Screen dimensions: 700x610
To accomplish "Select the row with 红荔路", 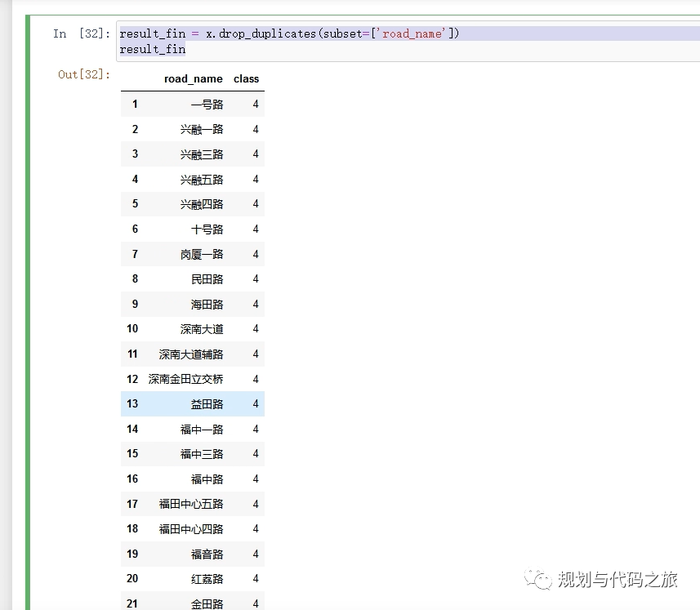I will point(193,579).
